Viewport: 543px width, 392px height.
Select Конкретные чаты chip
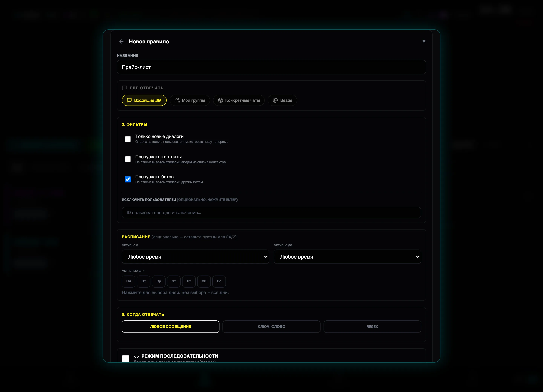coord(239,100)
